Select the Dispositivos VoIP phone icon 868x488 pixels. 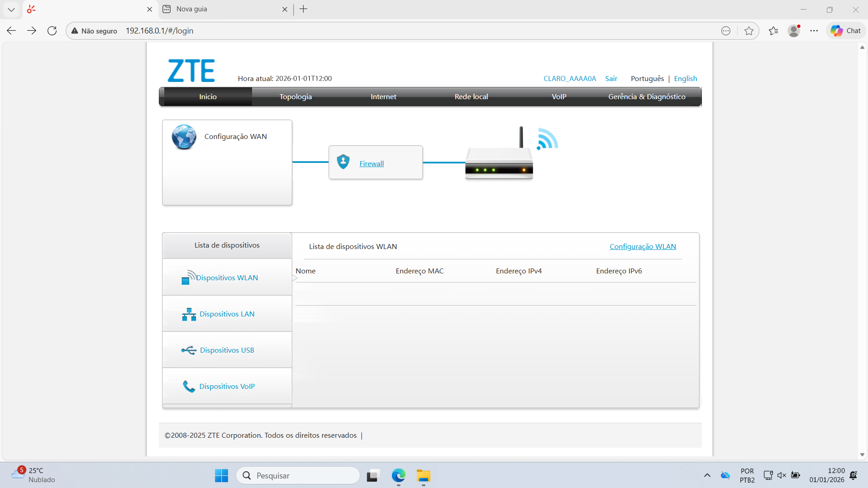[x=189, y=386]
